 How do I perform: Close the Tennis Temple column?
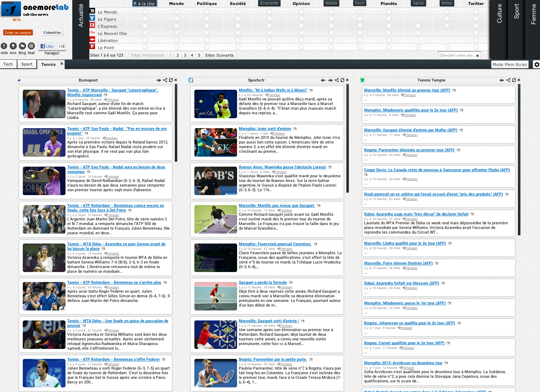[519, 80]
